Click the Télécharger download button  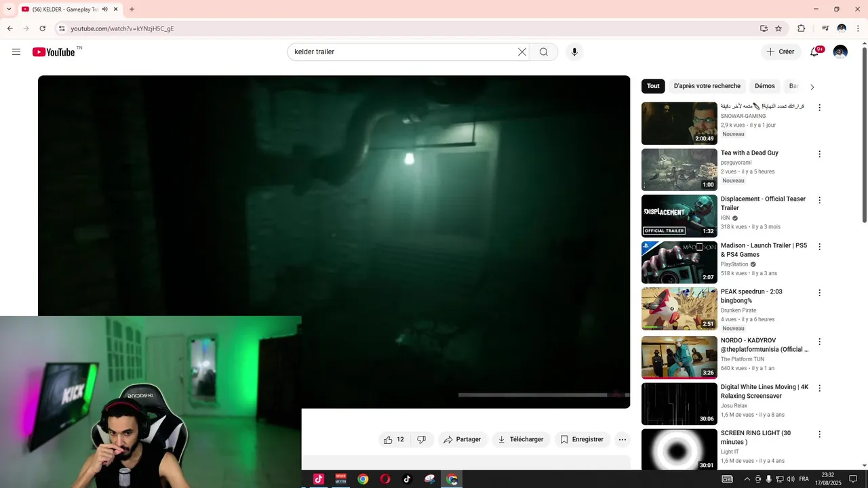click(521, 440)
